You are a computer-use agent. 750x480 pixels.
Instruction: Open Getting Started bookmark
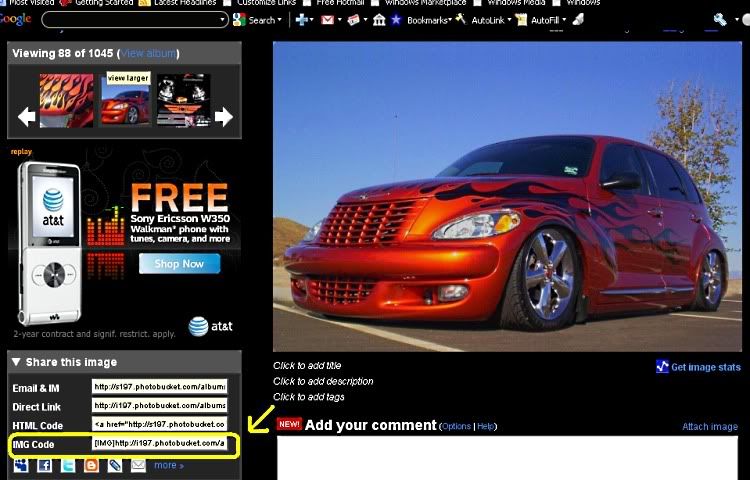coord(96,2)
